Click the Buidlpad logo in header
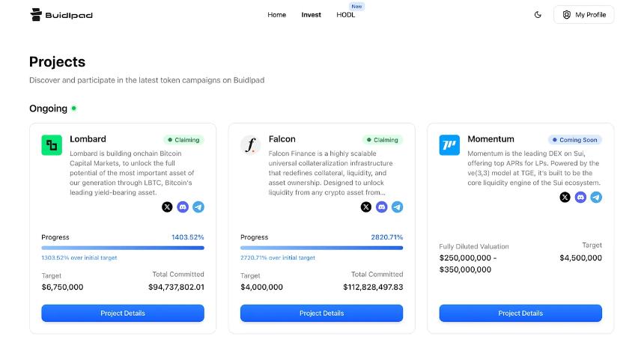Screen dimensions: 644x354 61,15
